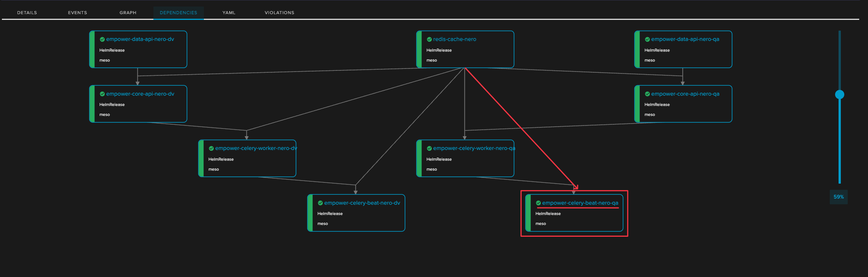This screenshot has width=868, height=277.
Task: Click meso namespace in empower-data-api-nero-qa node
Action: coord(650,60)
